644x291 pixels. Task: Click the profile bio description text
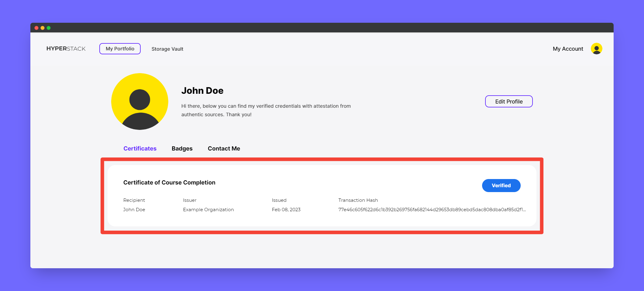click(x=266, y=110)
